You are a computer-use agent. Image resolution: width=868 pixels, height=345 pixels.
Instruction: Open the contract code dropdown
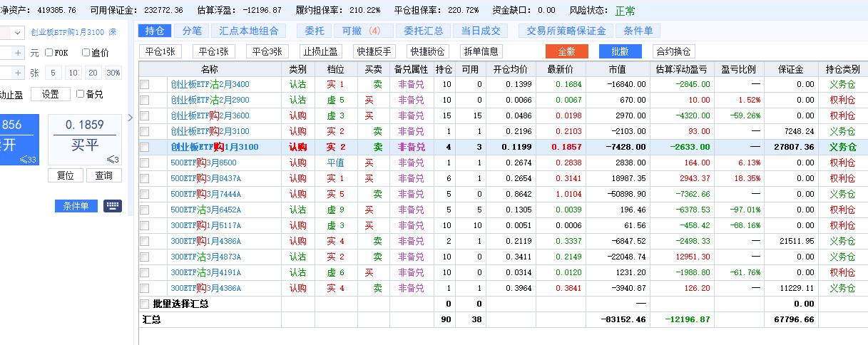pos(17,33)
